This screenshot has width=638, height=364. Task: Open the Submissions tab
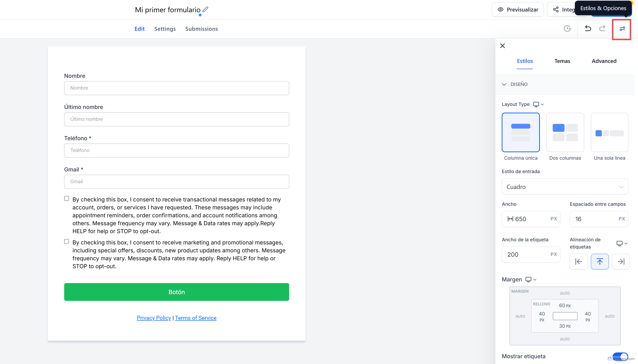click(x=201, y=29)
